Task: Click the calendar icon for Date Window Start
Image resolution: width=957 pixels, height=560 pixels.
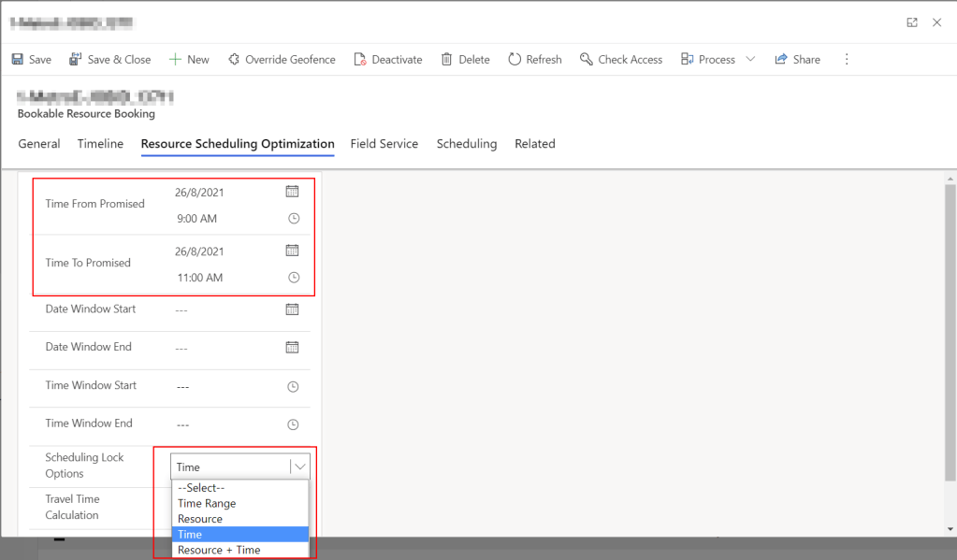Action: pyautogui.click(x=292, y=309)
